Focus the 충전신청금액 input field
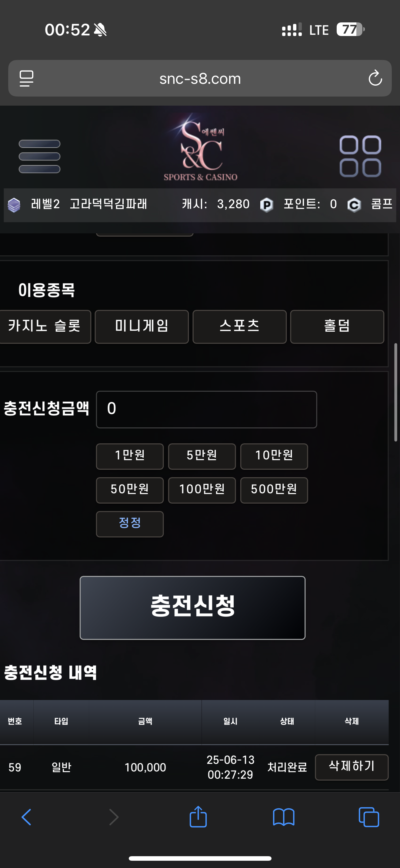The image size is (400, 868). 206,409
